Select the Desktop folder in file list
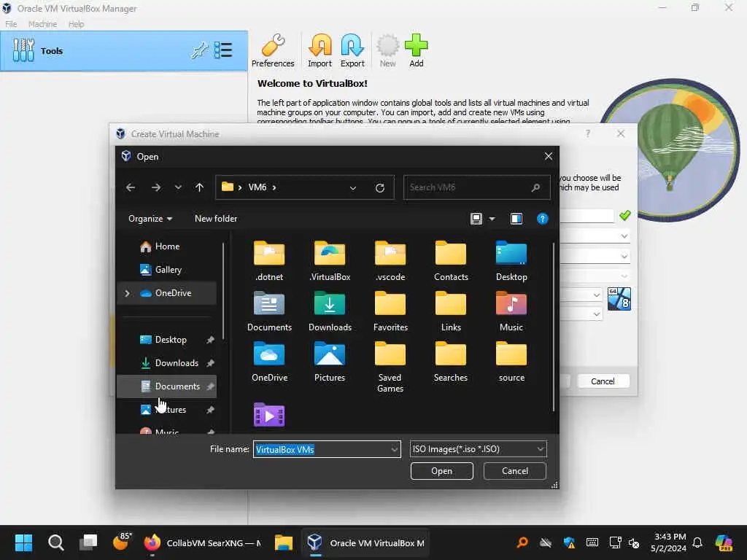 click(511, 260)
